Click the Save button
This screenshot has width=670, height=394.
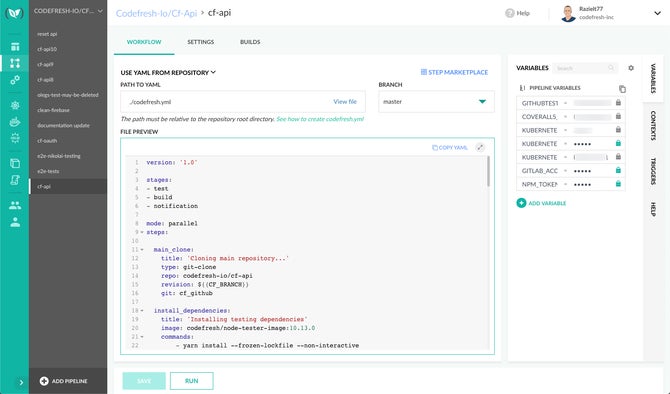(x=144, y=381)
